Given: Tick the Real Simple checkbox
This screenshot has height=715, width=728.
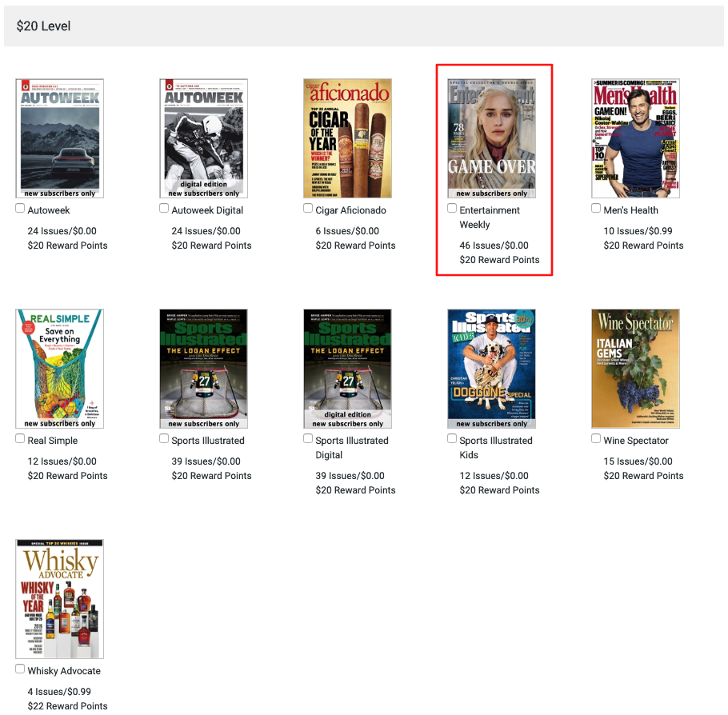Looking at the screenshot, I should (20, 438).
